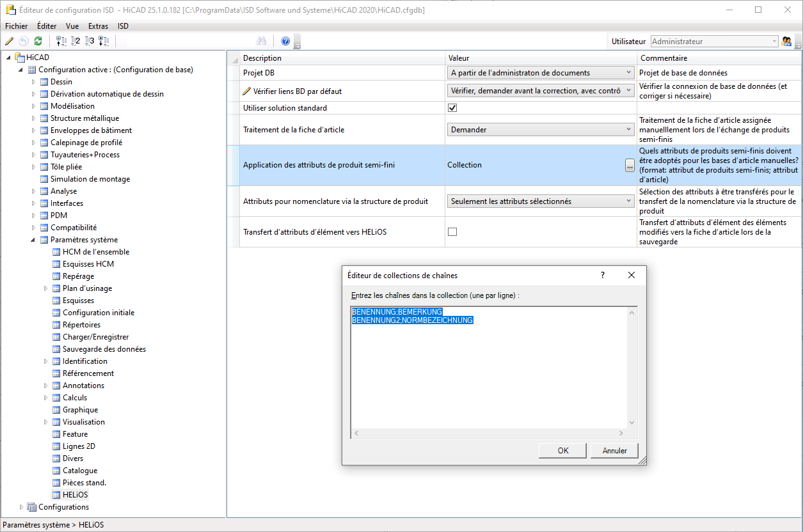Select the Simulation de montage item
This screenshot has height=532, width=803.
(90, 179)
